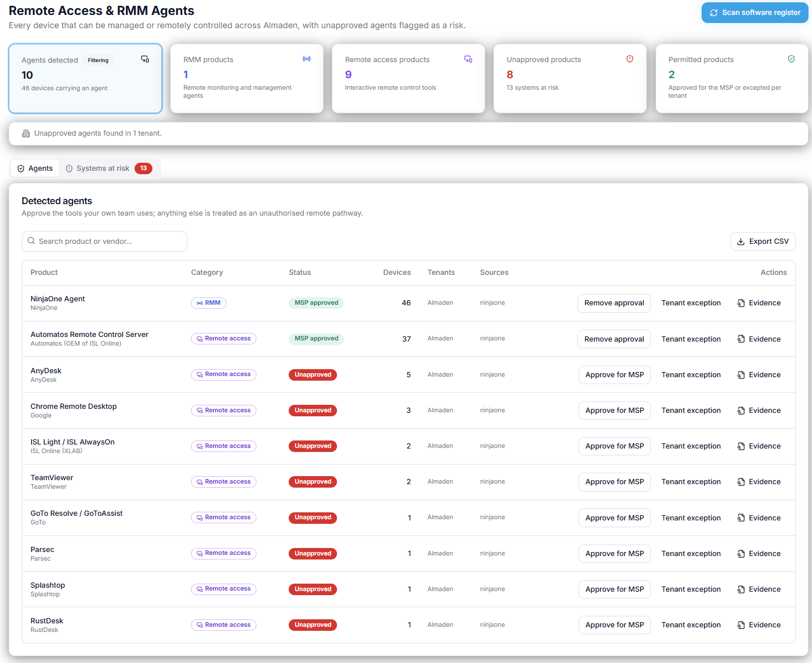
Task: Remove approval for NinjaOne Agent
Action: pyautogui.click(x=614, y=303)
